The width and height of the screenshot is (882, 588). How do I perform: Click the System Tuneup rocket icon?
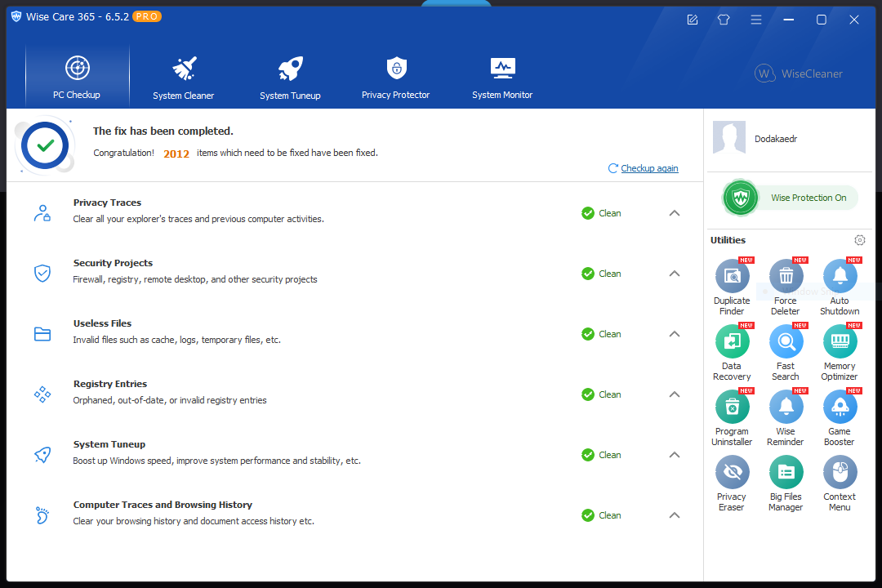coord(42,455)
